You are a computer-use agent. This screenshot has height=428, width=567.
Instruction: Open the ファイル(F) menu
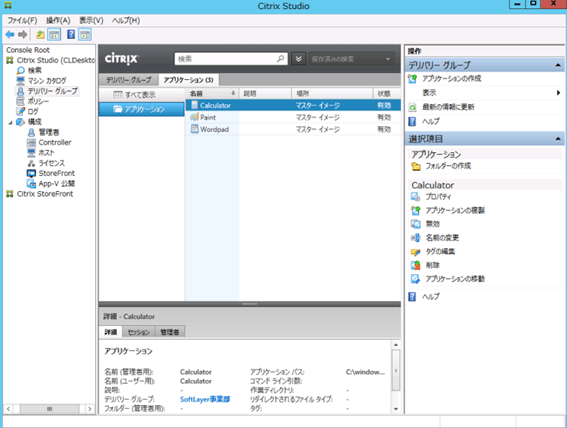click(x=22, y=21)
